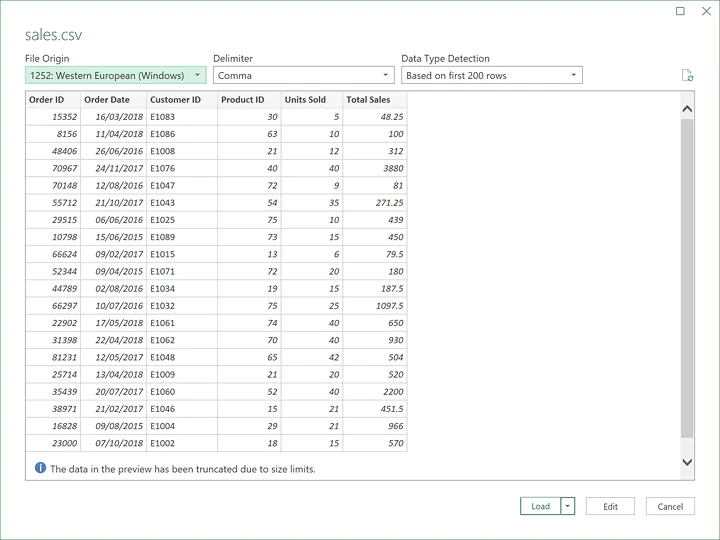This screenshot has width=720, height=540.
Task: Click Order Date cell 24/11/2017
Action: [113, 169]
